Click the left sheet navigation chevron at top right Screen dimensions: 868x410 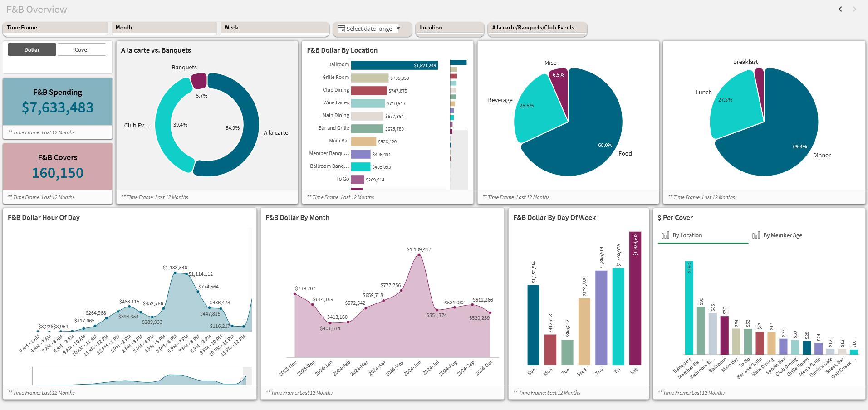(x=840, y=9)
